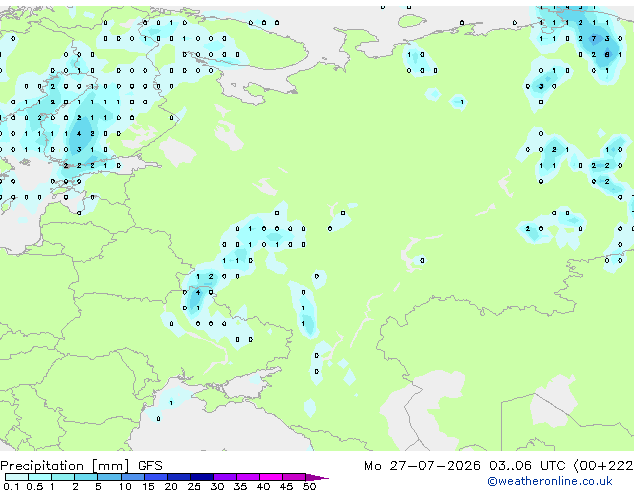Click the above-50 arrow tip of legend
This screenshot has height=490, width=634.
click(317, 477)
